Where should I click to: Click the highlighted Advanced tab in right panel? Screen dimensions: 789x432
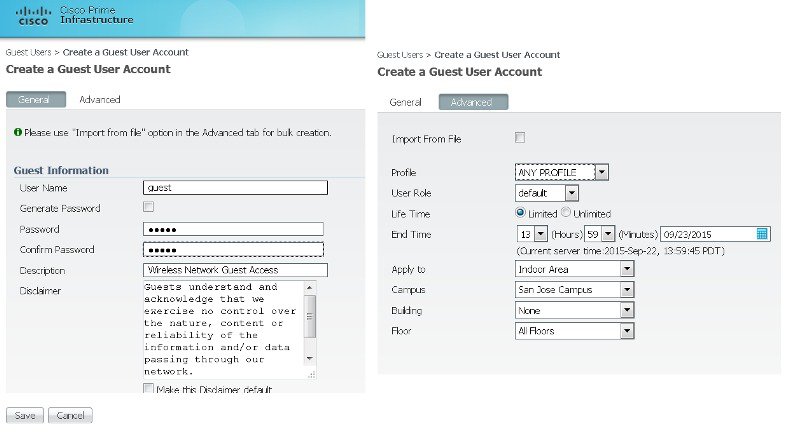[473, 102]
